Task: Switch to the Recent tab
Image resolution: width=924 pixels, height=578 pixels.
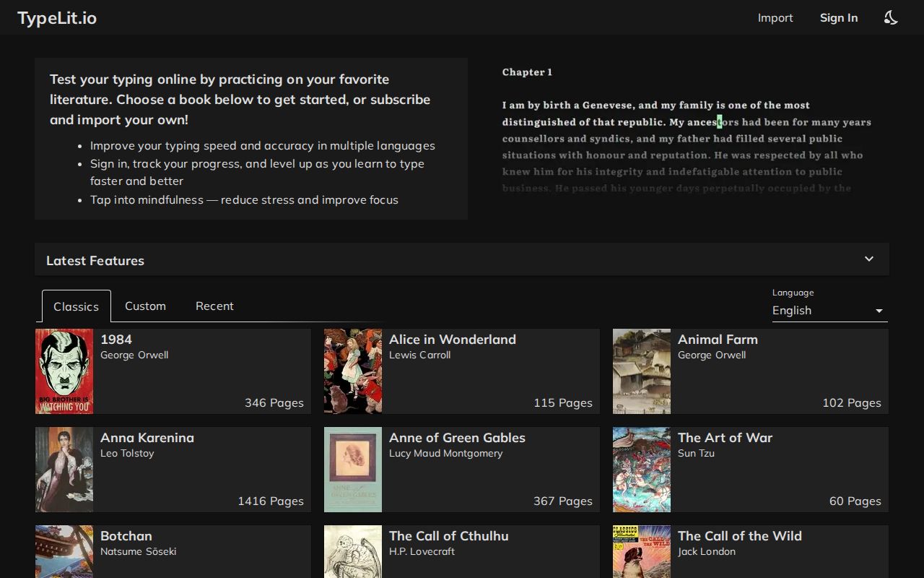Action: pyautogui.click(x=214, y=306)
